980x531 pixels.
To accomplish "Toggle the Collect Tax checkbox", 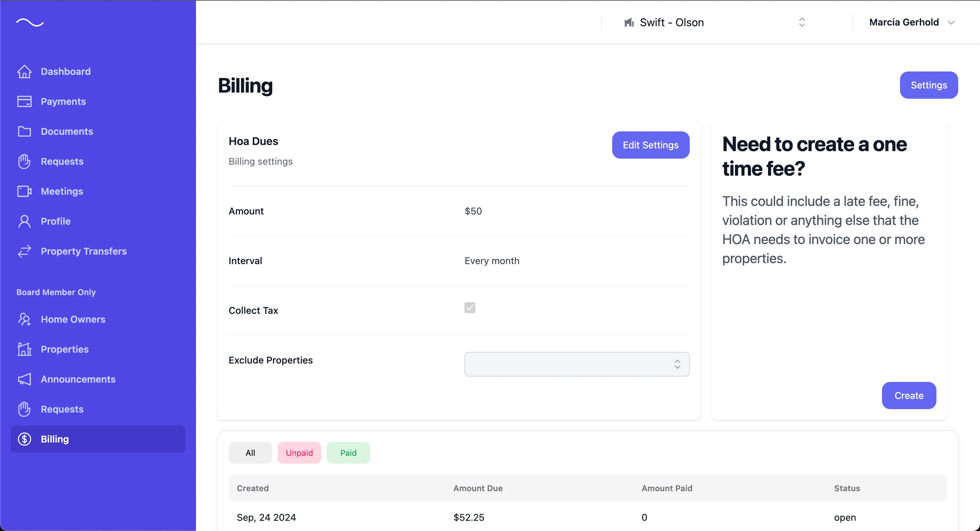I will [470, 308].
